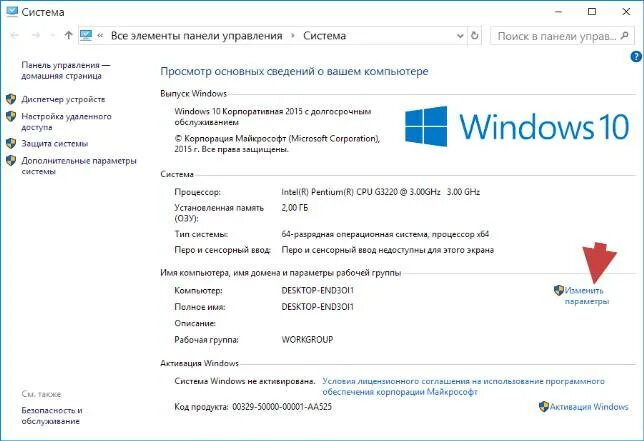Image resolution: width=644 pixels, height=441 pixels.
Task: Close the Система window
Action: tap(626, 11)
